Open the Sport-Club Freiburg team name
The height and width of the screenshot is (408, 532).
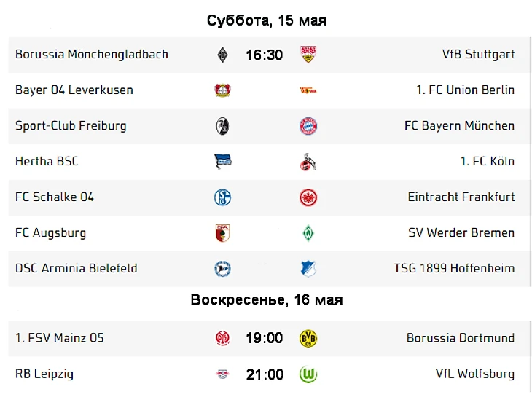pyautogui.click(x=71, y=126)
